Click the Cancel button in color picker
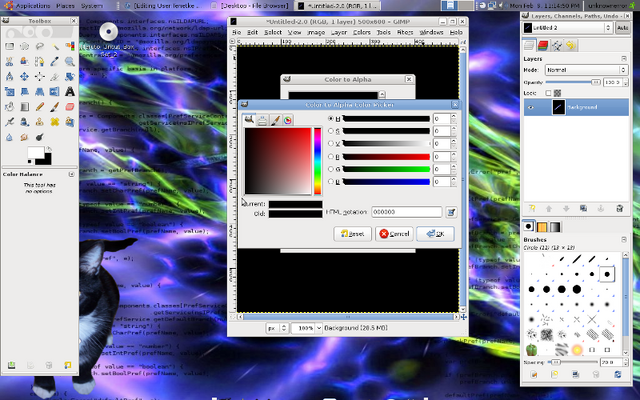This screenshot has width=640, height=400. pos(394,234)
